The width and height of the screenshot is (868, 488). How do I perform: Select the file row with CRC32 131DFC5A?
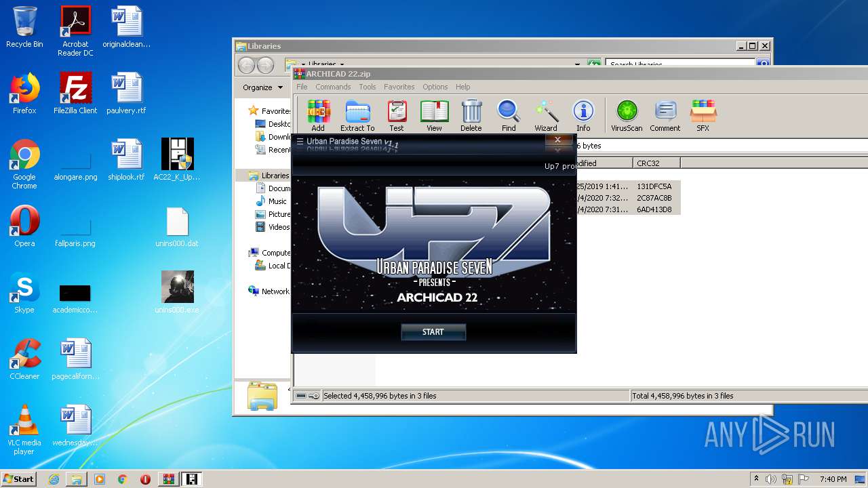[x=629, y=186]
